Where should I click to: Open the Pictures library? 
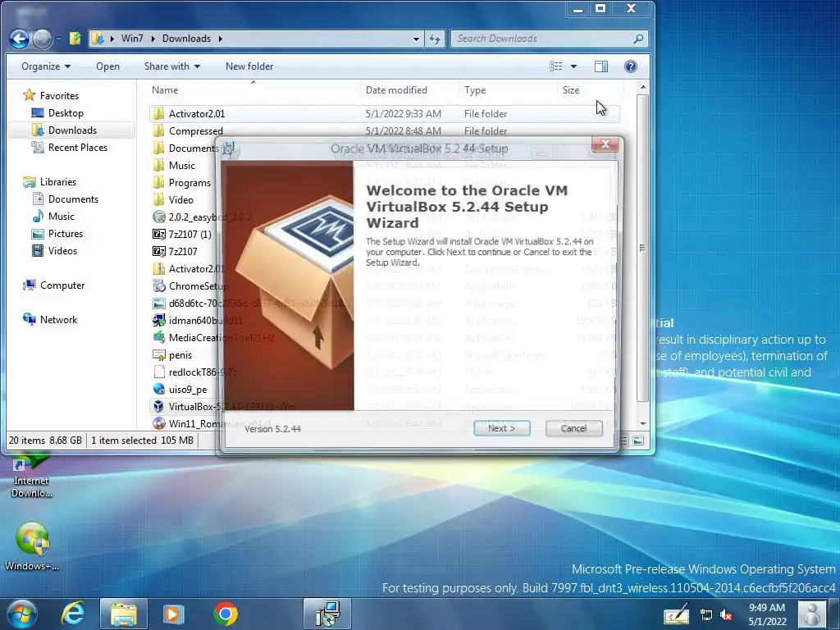coord(65,234)
